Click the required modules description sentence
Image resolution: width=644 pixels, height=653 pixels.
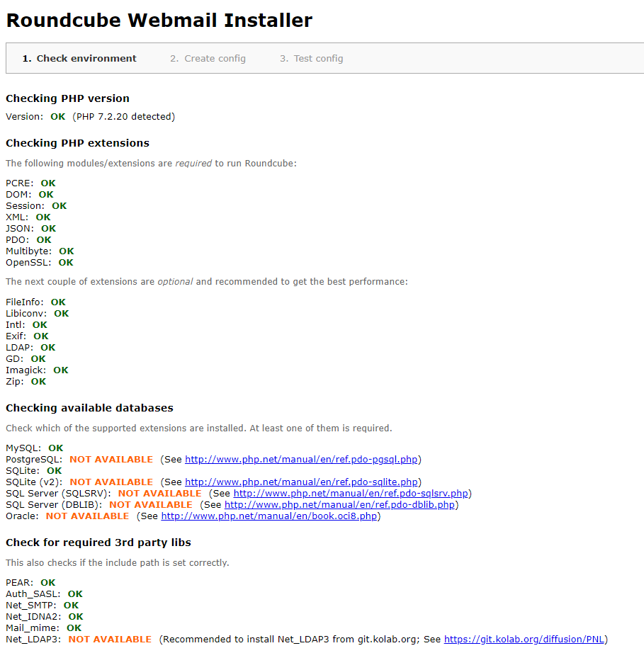click(151, 163)
